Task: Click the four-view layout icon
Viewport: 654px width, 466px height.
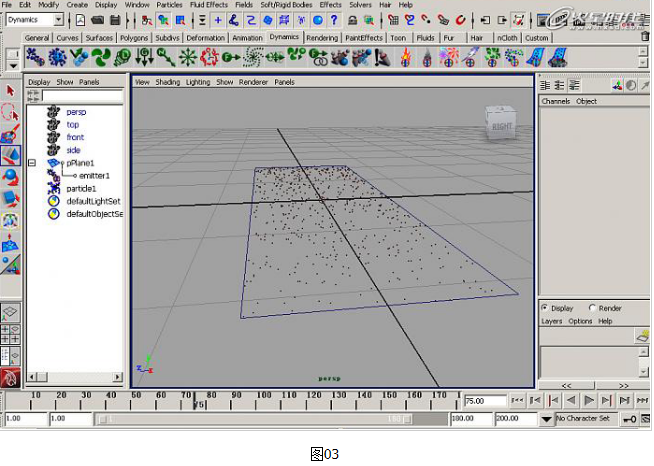Action: point(10,335)
